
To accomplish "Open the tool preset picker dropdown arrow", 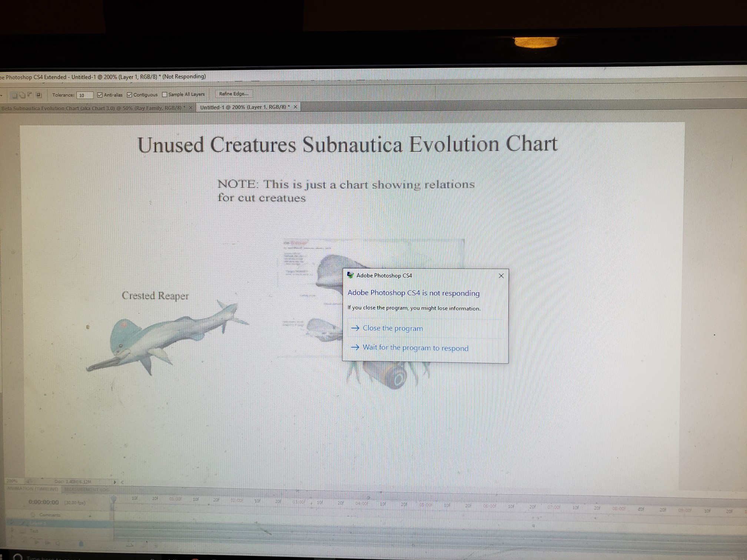I will 1,96.
